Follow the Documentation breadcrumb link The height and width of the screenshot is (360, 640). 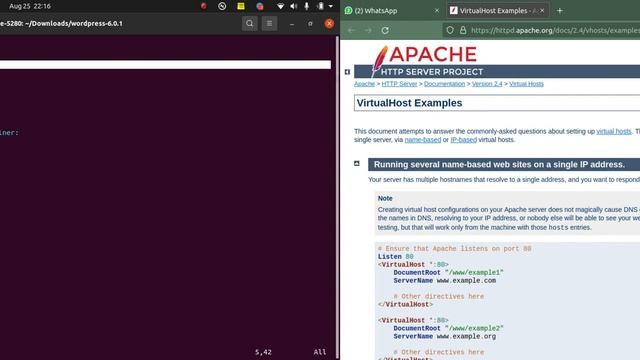444,84
